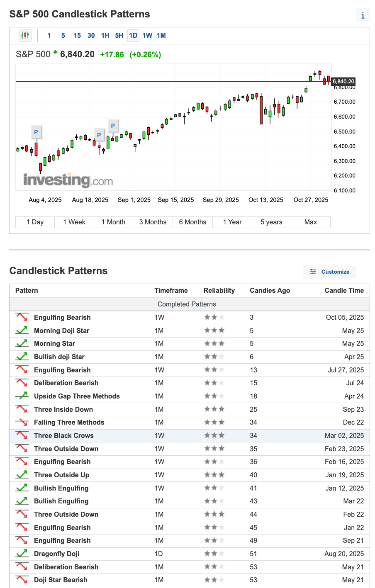Click the Candles Ago column header
Image resolution: width=375 pixels, height=588 pixels.
pyautogui.click(x=270, y=290)
